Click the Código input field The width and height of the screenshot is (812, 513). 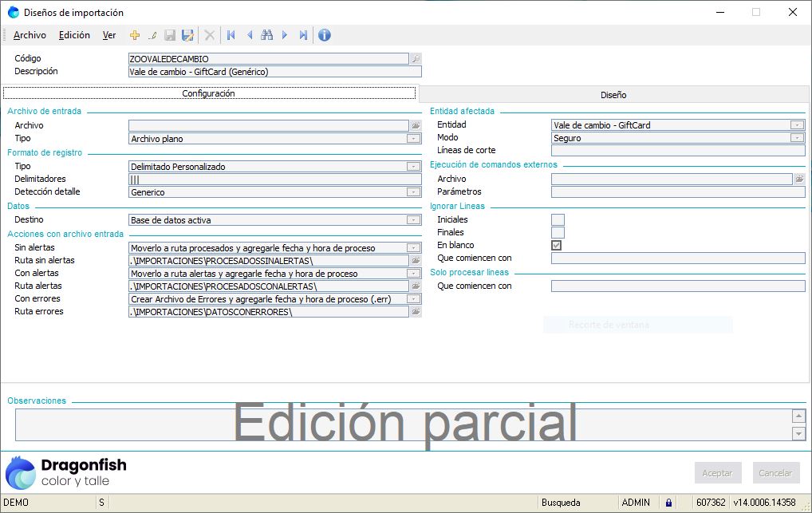click(x=268, y=58)
